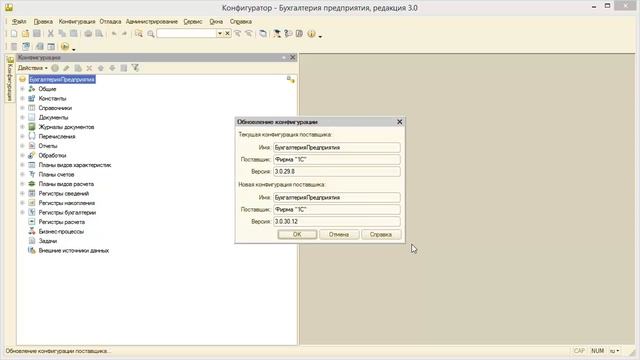Open the Действия dropdown menu
The height and width of the screenshot is (360, 640).
click(x=33, y=68)
